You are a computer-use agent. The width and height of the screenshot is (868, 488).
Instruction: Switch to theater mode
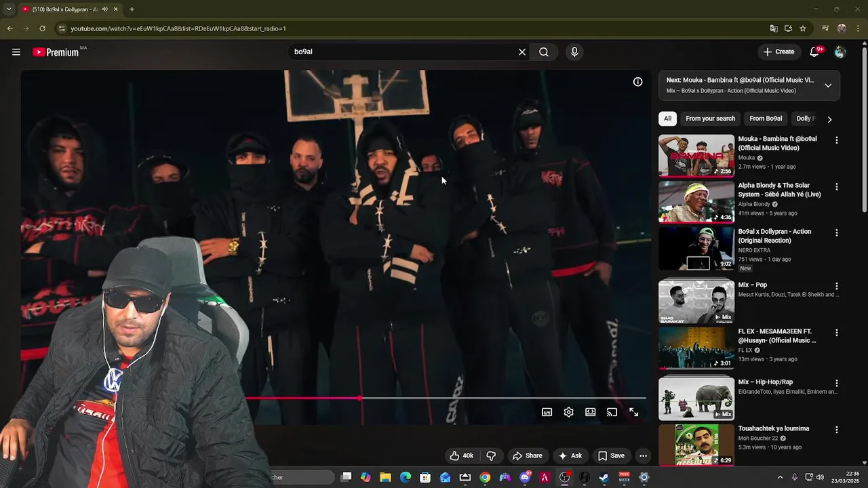(x=591, y=412)
